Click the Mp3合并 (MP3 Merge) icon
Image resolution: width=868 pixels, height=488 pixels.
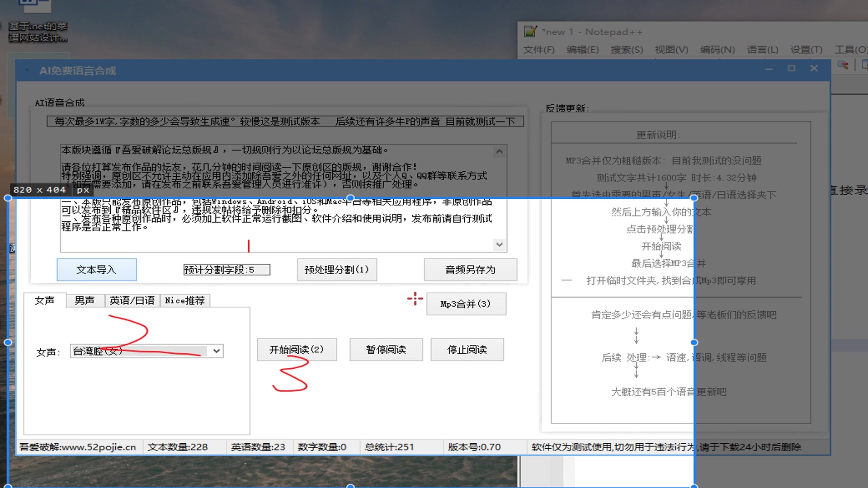click(x=465, y=304)
